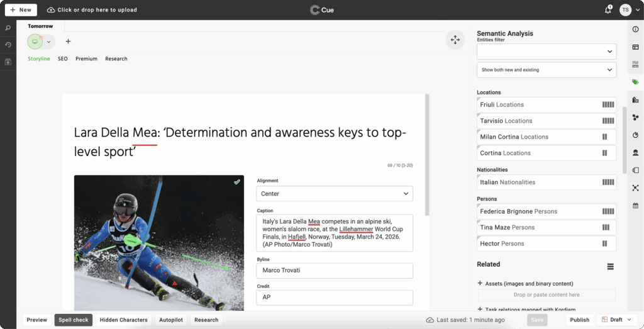644x329 pixels.
Task: Open the Draft status dropdown
Action: click(x=616, y=320)
